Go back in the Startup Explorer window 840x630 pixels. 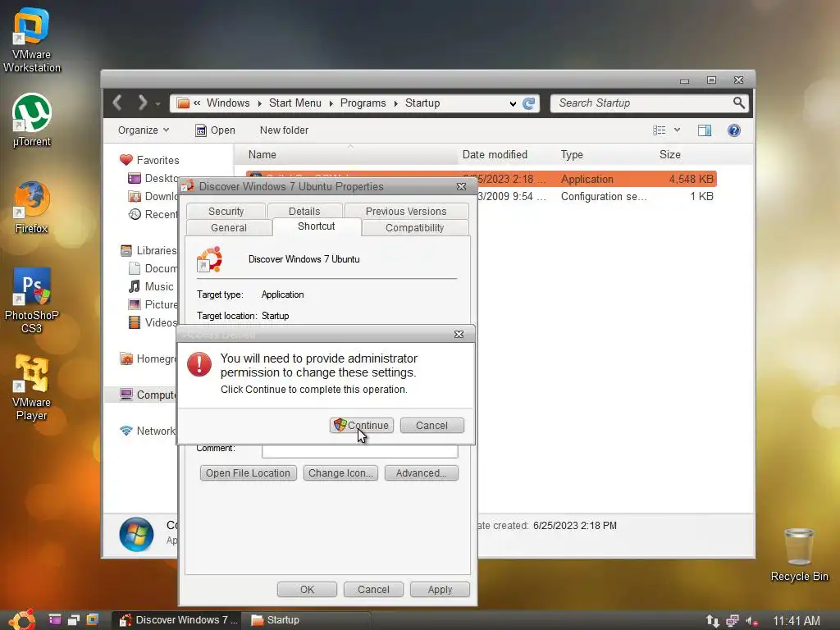click(118, 103)
